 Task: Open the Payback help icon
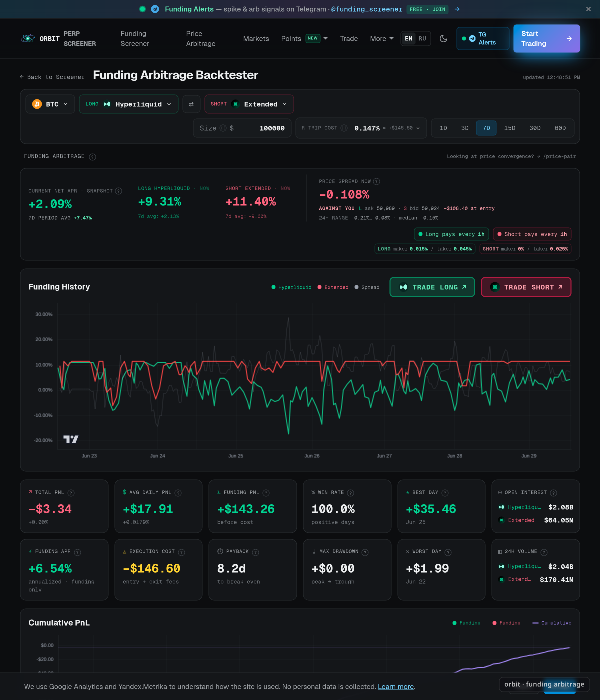point(255,552)
